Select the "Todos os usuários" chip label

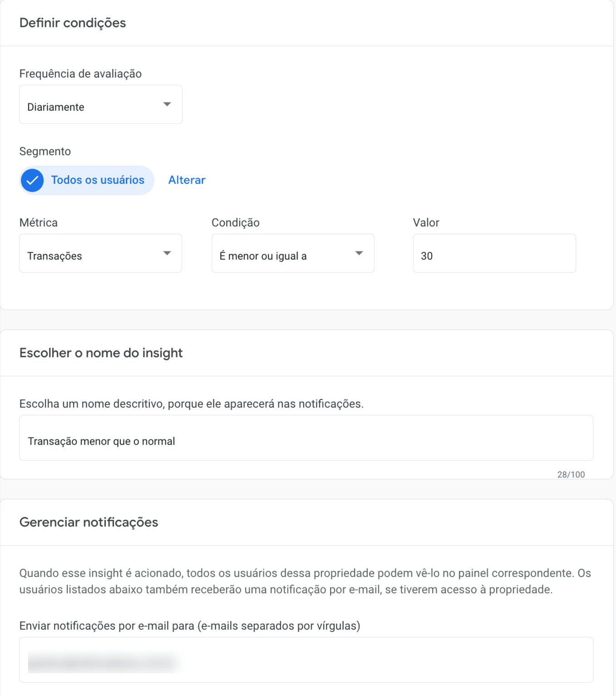tap(98, 180)
